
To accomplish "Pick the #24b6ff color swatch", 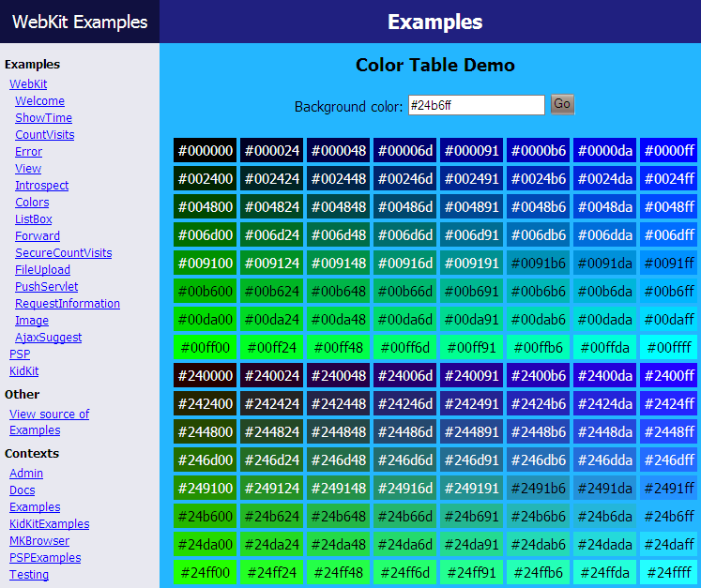I will pyautogui.click(x=669, y=517).
